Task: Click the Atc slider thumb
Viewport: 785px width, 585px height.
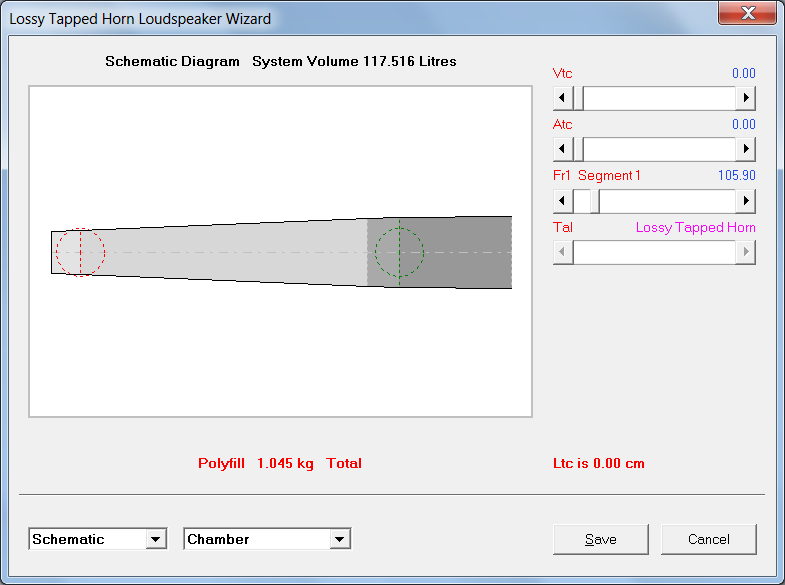Action: click(x=578, y=149)
